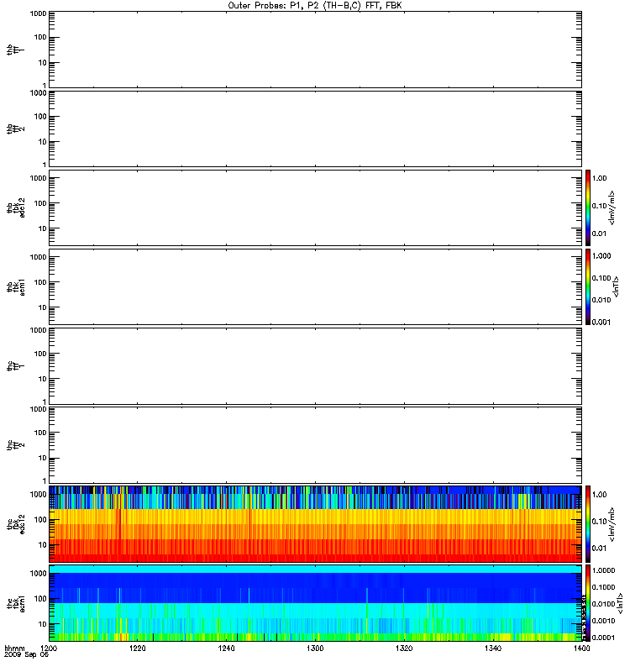Select the 'thc fbk scm1' y-axis label

16,603
